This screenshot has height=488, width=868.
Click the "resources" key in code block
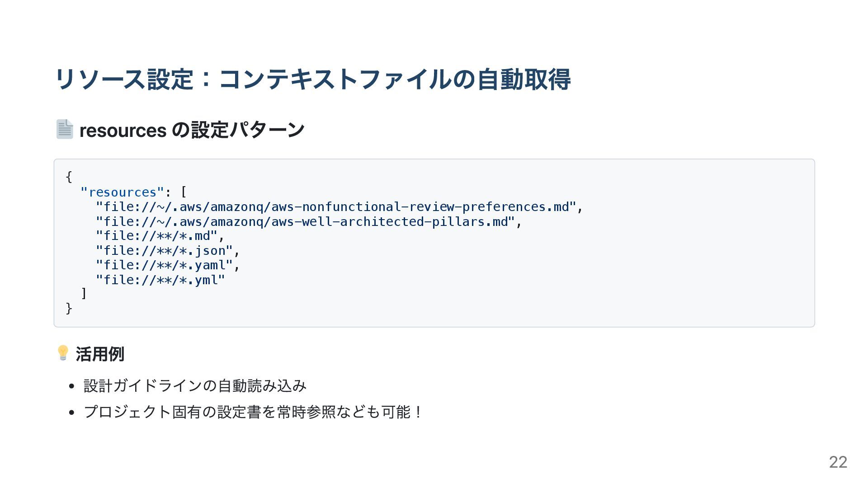[x=122, y=192]
